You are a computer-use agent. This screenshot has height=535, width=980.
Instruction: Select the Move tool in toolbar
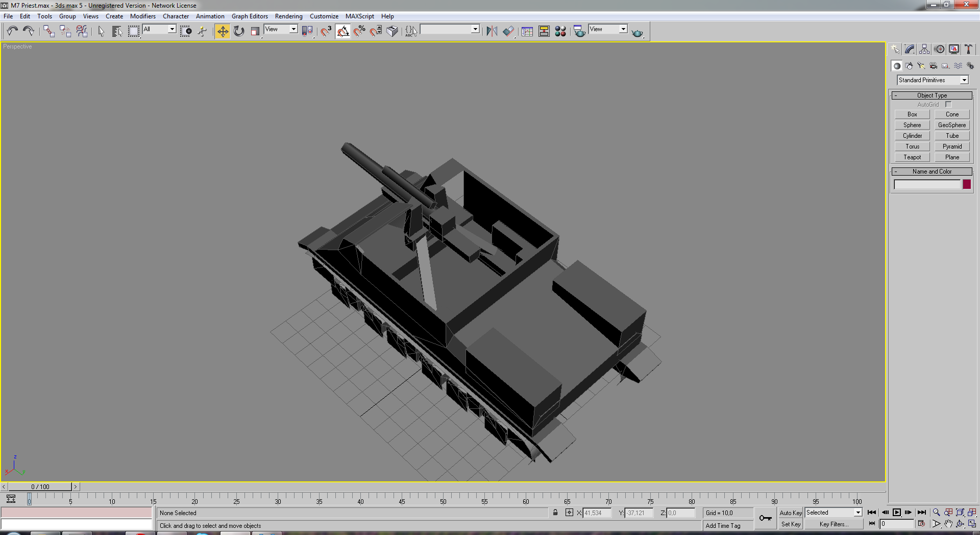pyautogui.click(x=223, y=31)
